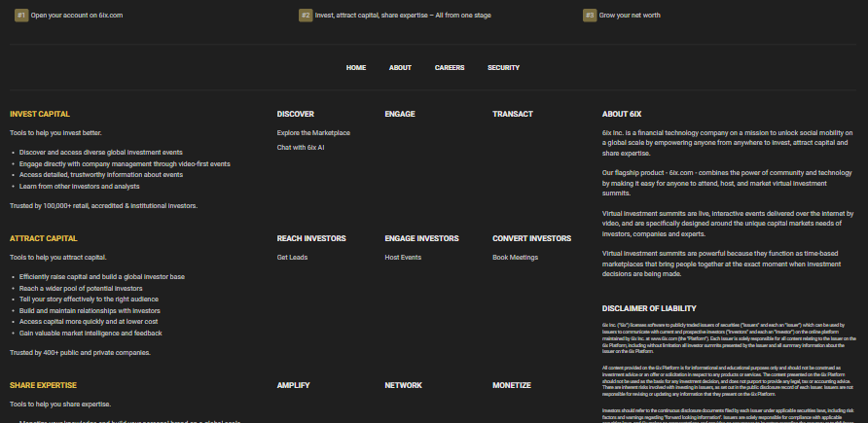The image size is (868, 423).
Task: Click Chat with 6ix AI
Action: [x=301, y=147]
